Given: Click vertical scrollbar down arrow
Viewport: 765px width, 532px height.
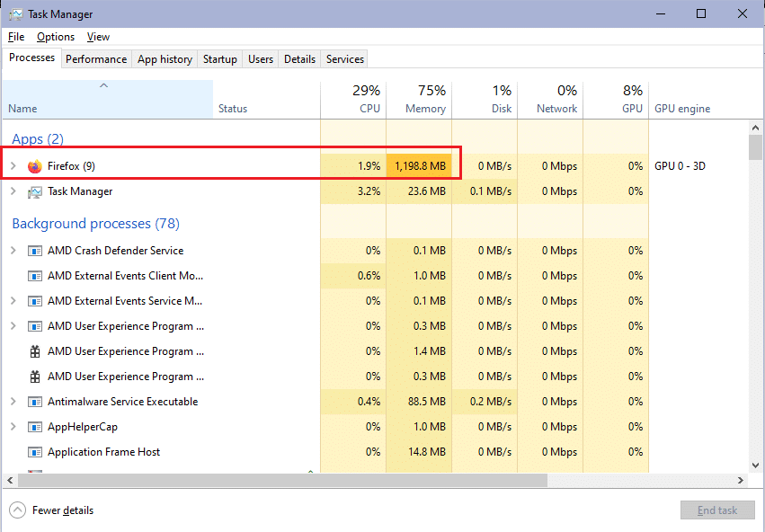Looking at the screenshot, I should (755, 465).
